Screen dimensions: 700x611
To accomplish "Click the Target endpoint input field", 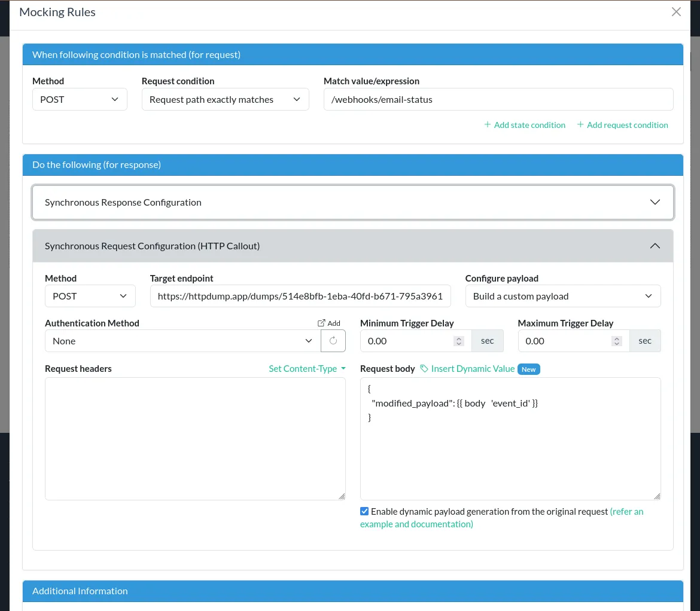I will pos(300,296).
